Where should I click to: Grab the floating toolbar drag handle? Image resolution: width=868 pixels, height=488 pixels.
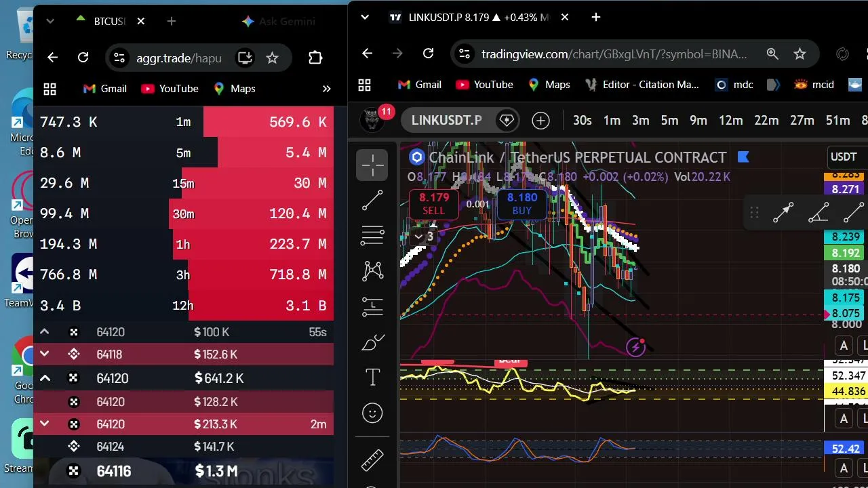pyautogui.click(x=754, y=213)
